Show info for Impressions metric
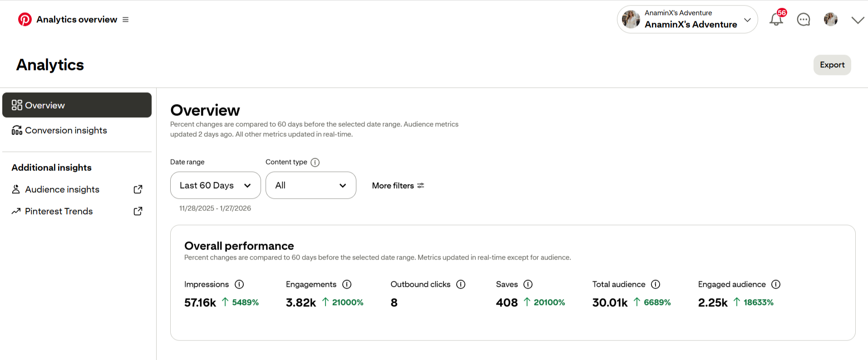 click(239, 284)
